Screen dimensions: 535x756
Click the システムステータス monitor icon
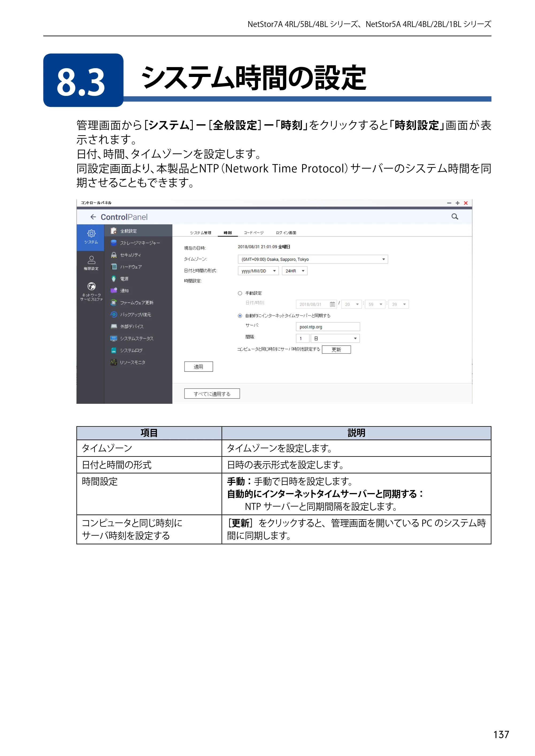(114, 338)
